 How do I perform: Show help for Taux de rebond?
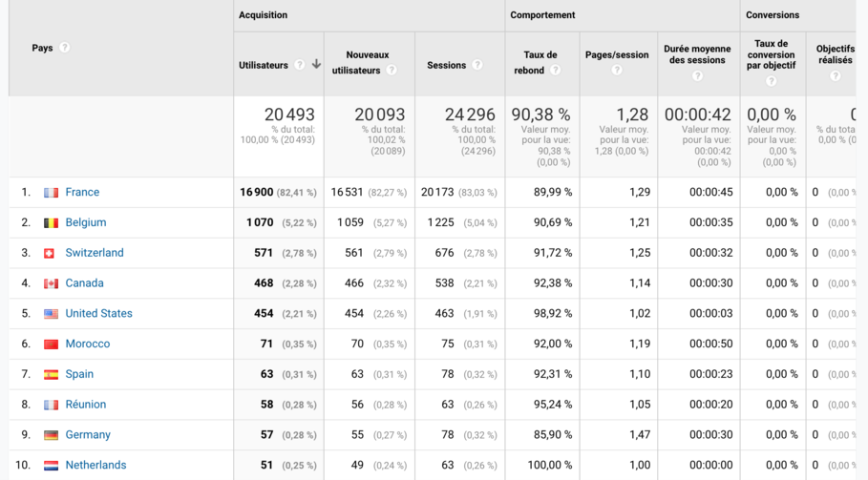pyautogui.click(x=555, y=71)
